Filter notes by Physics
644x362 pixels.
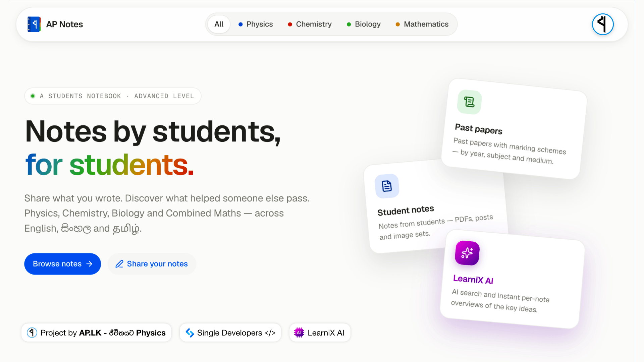pos(256,24)
